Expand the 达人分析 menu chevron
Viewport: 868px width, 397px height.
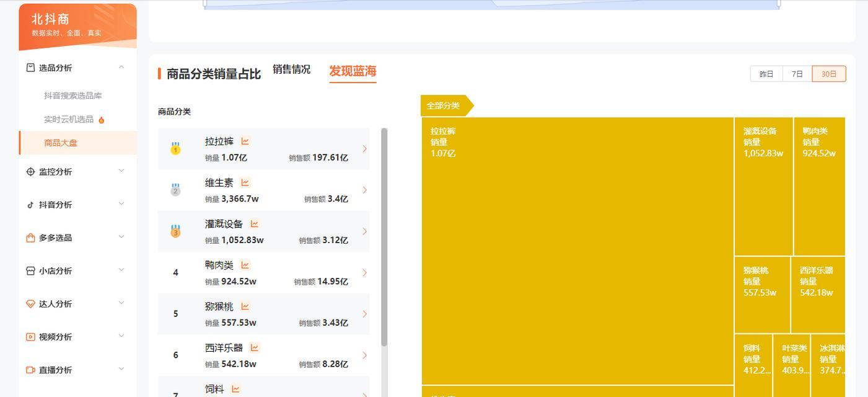[121, 303]
